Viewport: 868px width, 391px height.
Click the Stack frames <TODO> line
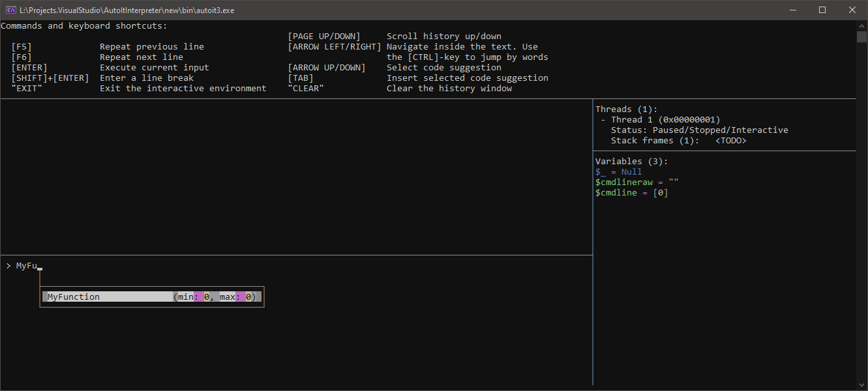[678, 141]
